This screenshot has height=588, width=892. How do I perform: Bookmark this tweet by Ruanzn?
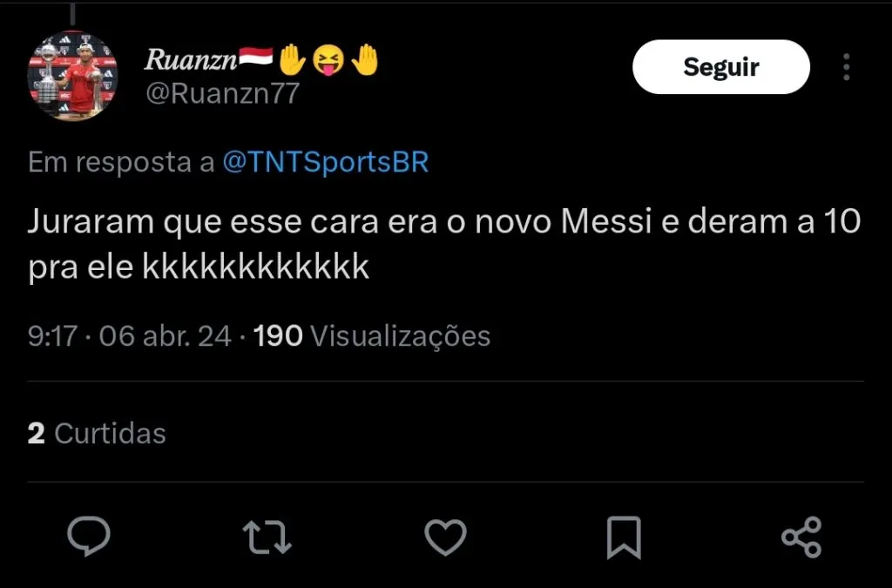pyautogui.click(x=624, y=537)
